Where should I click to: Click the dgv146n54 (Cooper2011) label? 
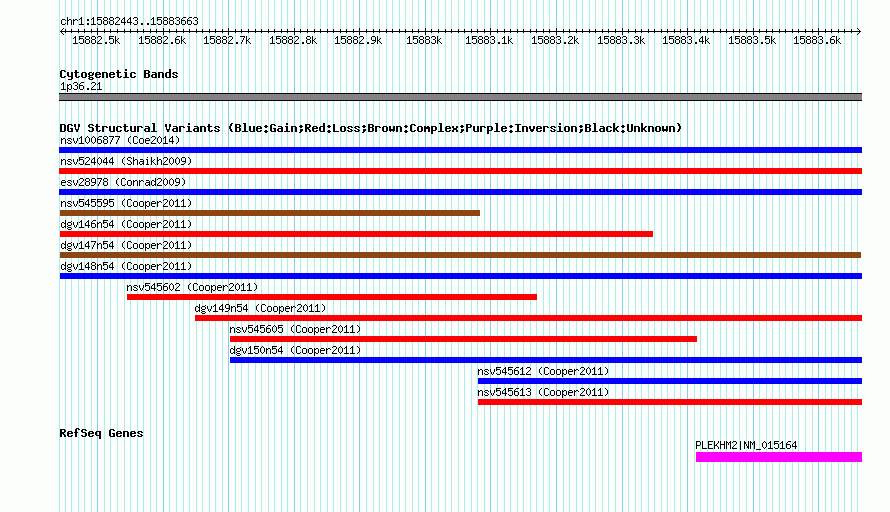pos(126,224)
